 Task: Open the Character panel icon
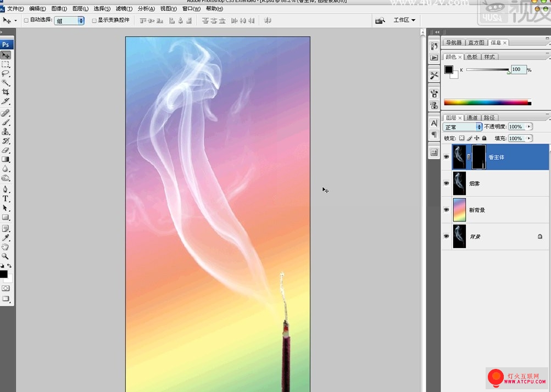tap(434, 123)
